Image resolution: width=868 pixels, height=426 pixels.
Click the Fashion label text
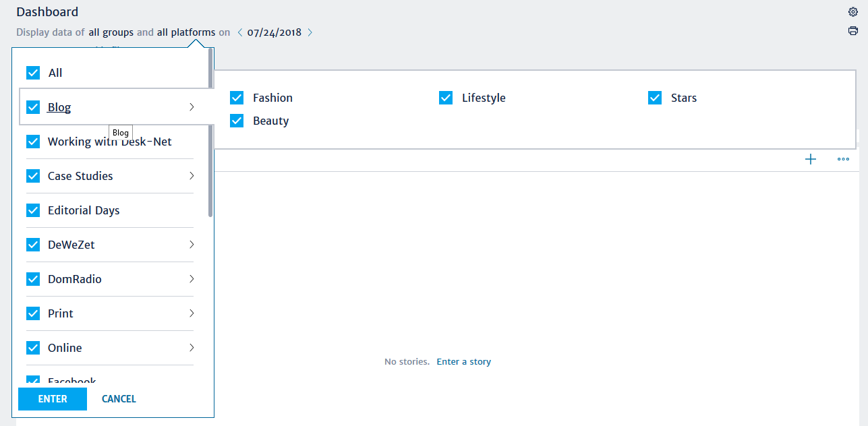click(272, 98)
